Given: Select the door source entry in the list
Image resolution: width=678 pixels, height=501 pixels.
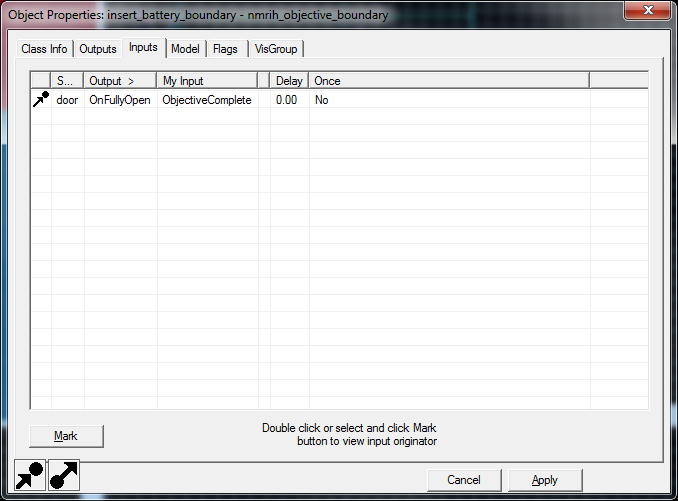Looking at the screenshot, I should tap(67, 100).
